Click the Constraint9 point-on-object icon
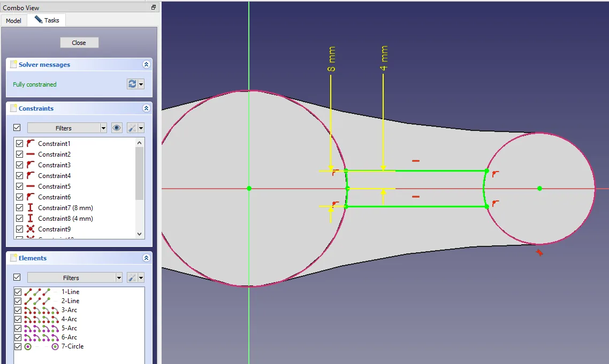This screenshot has height=364, width=609. click(x=31, y=229)
